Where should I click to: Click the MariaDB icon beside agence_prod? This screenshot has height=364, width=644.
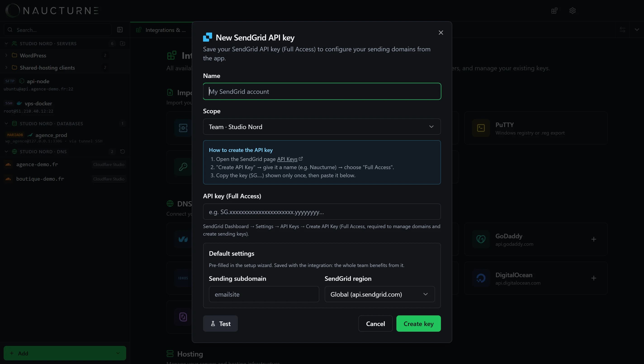coord(30,135)
